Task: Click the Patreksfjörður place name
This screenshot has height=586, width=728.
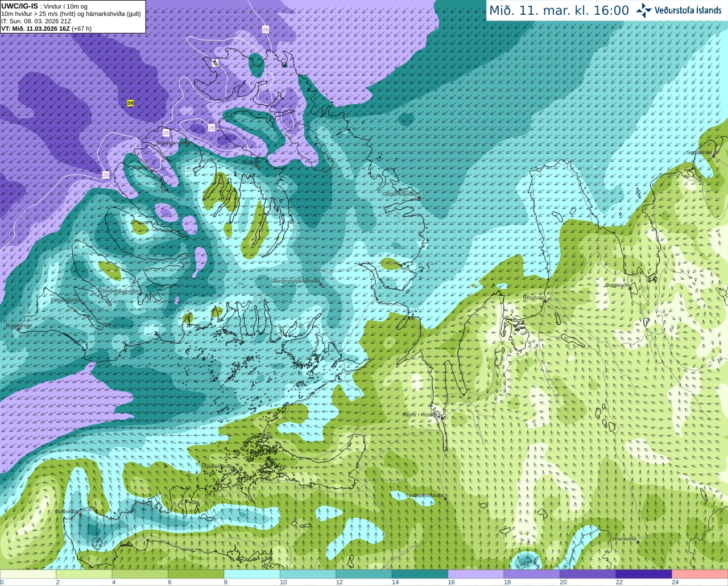Action: 67,299
